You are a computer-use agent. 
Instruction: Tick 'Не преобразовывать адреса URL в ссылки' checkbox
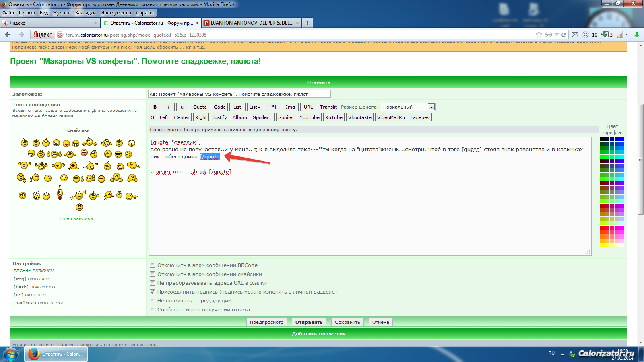pyautogui.click(x=152, y=283)
